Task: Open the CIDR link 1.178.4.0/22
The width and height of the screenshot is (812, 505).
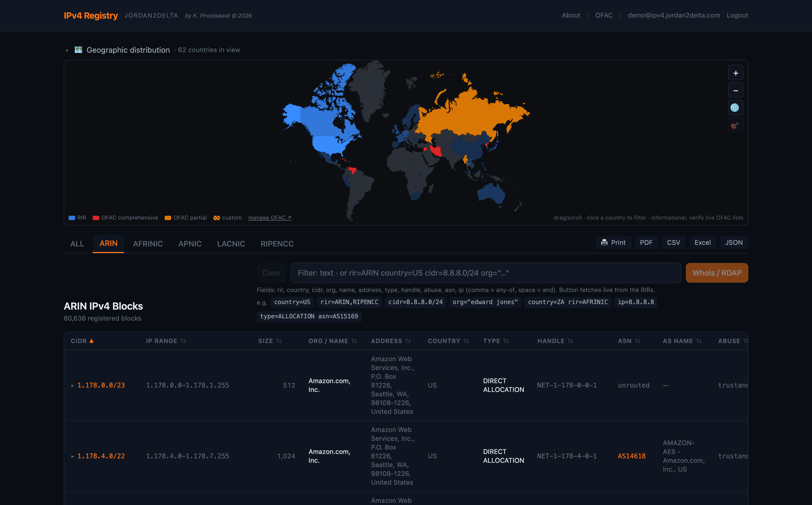Action: (101, 456)
